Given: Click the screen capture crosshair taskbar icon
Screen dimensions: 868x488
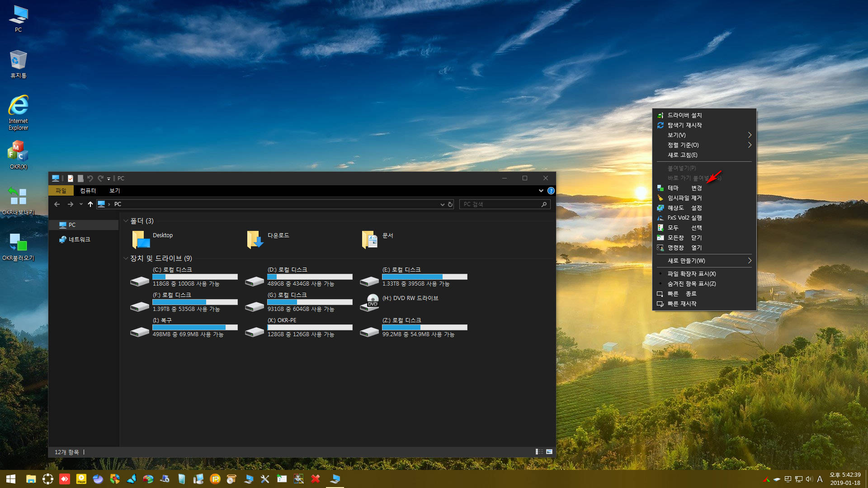Looking at the screenshot, I should 48,479.
